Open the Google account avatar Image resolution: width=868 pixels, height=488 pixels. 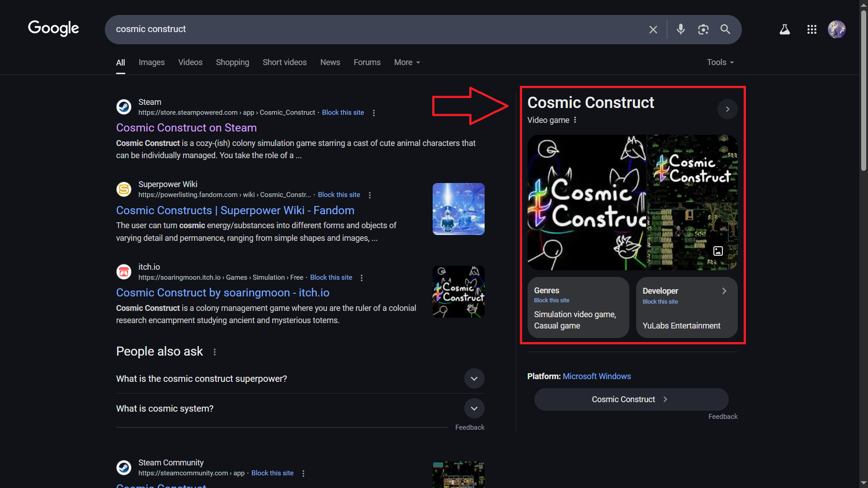837,29
